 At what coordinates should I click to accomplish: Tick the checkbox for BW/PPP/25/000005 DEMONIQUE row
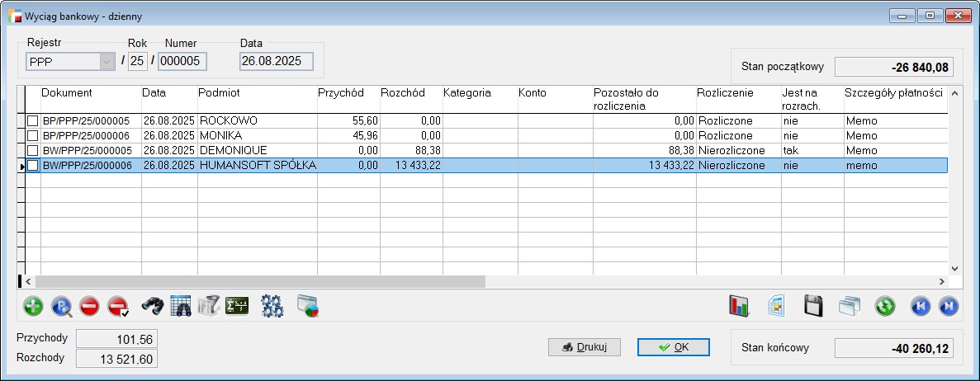33,151
